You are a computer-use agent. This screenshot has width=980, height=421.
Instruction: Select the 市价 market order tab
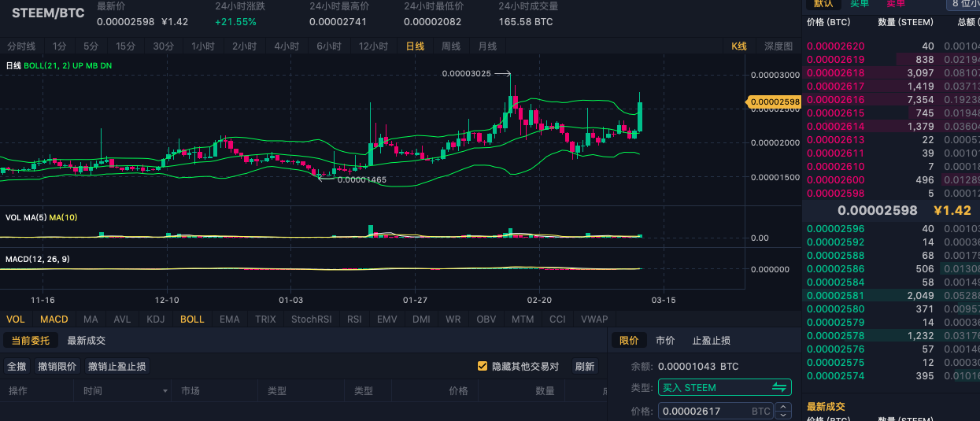(x=665, y=341)
